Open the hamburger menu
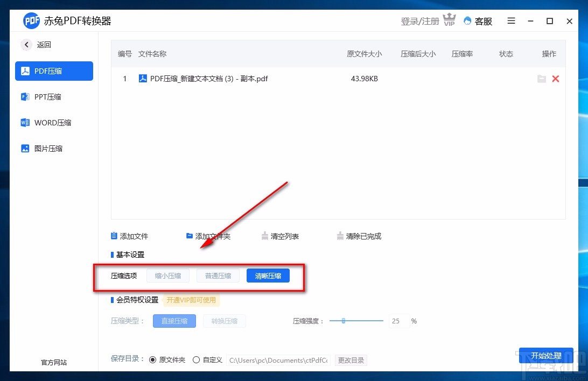 pyautogui.click(x=510, y=21)
